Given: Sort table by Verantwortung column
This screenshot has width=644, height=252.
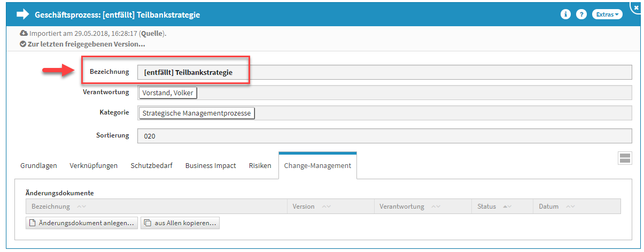Looking at the screenshot, I should [436, 207].
